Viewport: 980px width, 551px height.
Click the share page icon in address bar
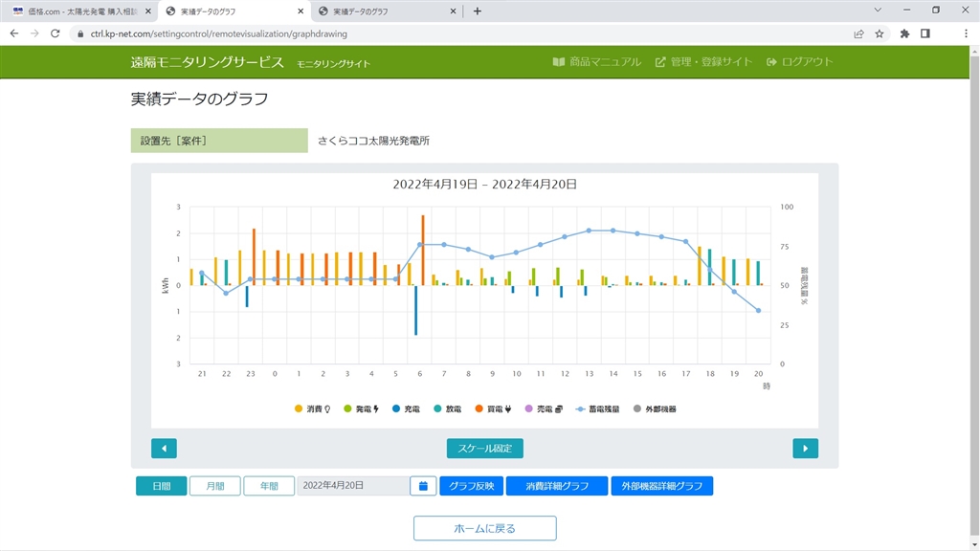(x=858, y=33)
